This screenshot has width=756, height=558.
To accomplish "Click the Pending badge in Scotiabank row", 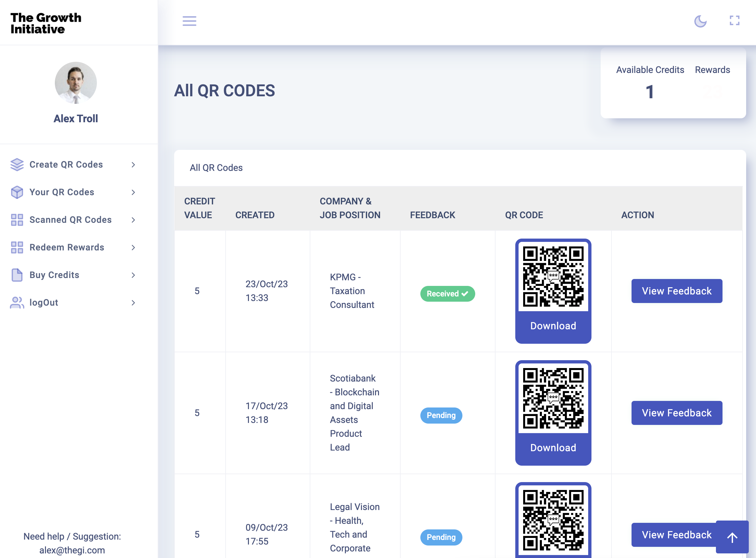I will [441, 415].
